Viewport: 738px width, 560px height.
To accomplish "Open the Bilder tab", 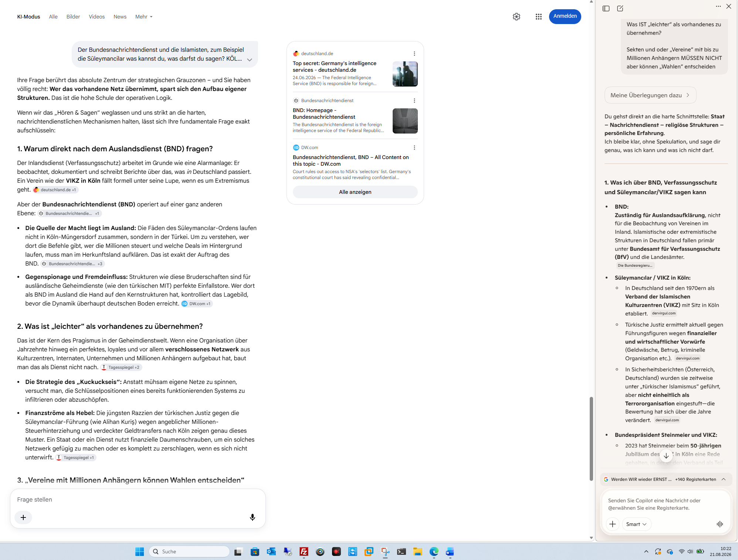I will pos(73,17).
